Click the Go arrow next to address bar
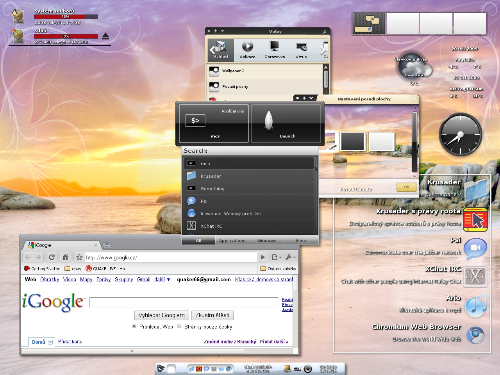Image resolution: width=500 pixels, height=375 pixels. (x=263, y=257)
